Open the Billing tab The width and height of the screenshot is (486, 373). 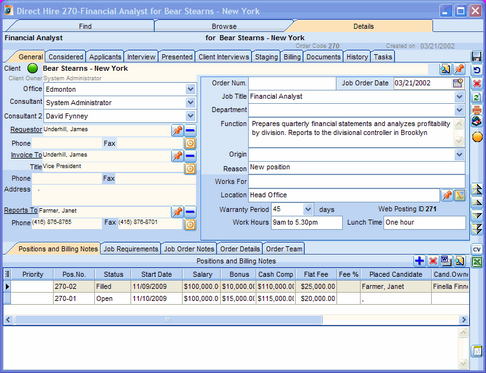pyautogui.click(x=292, y=57)
